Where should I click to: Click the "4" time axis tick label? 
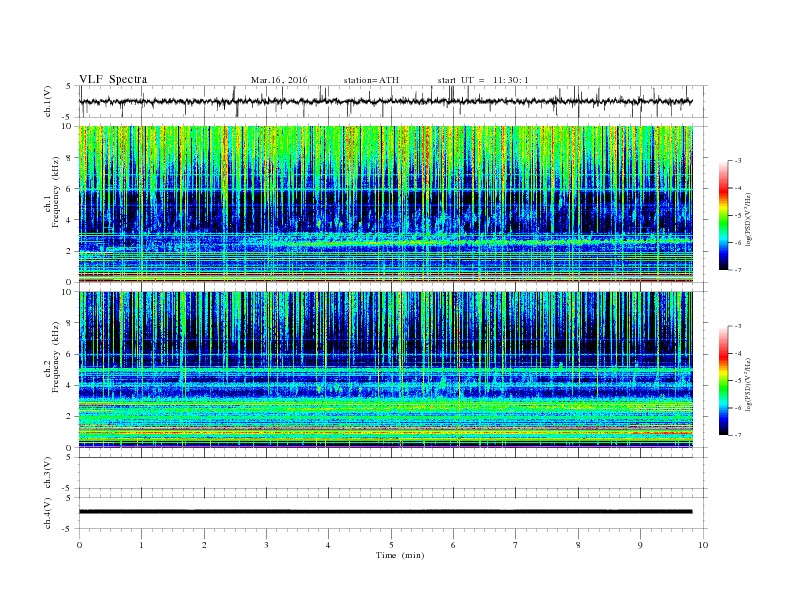(328, 545)
